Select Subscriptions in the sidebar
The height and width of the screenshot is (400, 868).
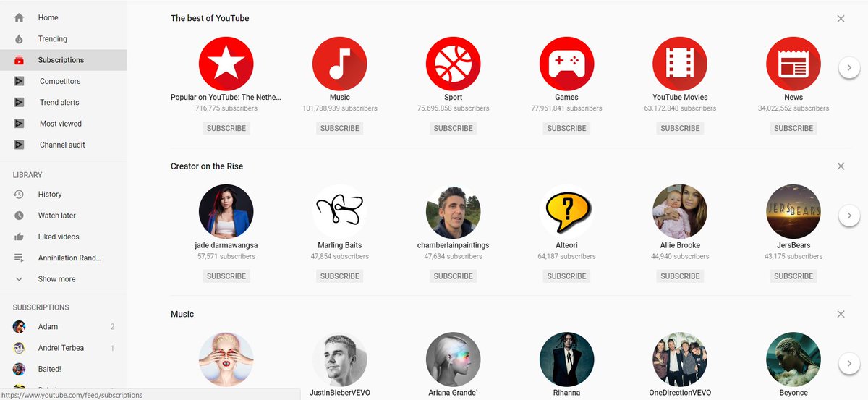(64, 60)
